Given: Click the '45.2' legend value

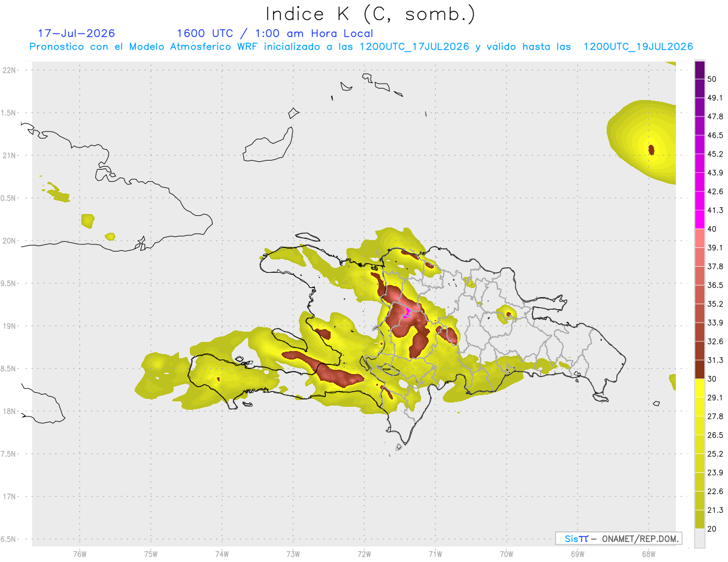Looking at the screenshot, I should [x=715, y=154].
